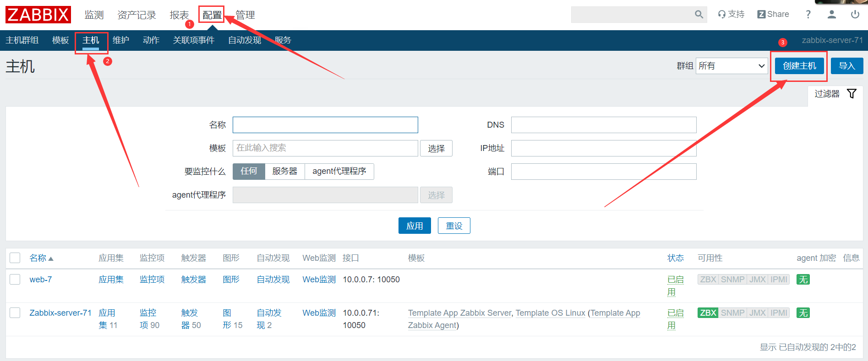Toggle 已启用 status for Zabbix-server-71
The image size is (868, 361).
pyautogui.click(x=675, y=319)
